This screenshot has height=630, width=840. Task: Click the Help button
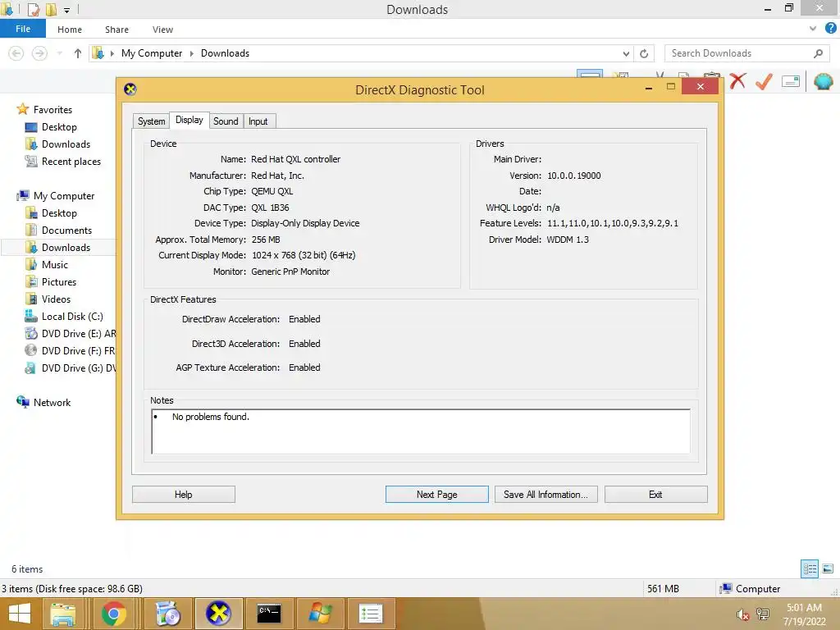(183, 495)
